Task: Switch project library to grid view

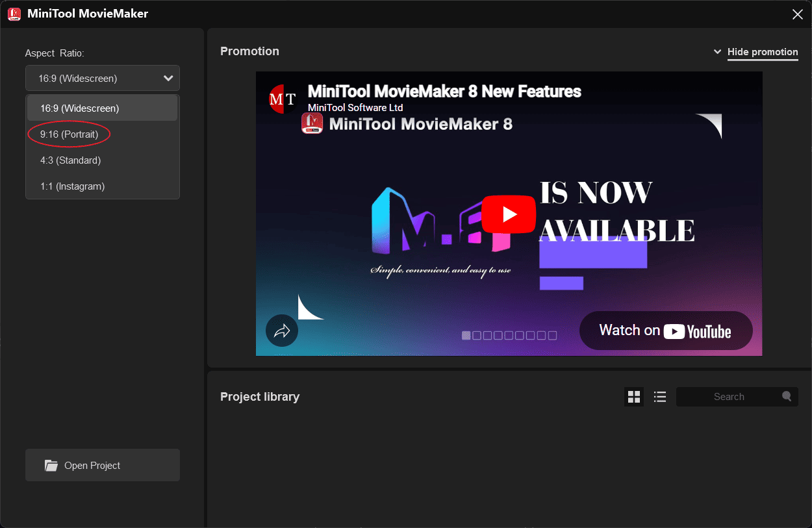Action: [634, 397]
